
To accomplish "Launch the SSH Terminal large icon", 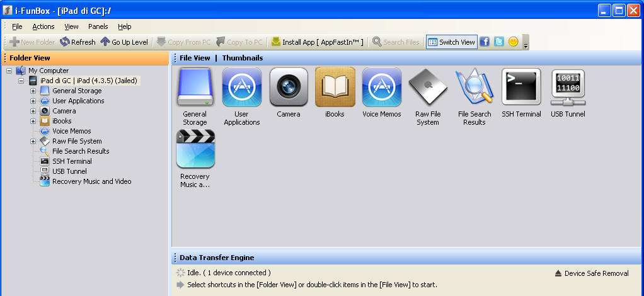I will (x=521, y=87).
